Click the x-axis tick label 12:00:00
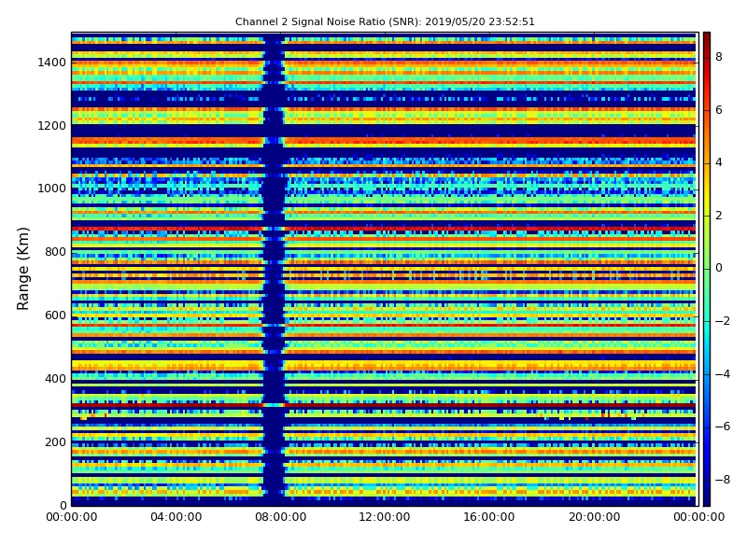 click(385, 517)
